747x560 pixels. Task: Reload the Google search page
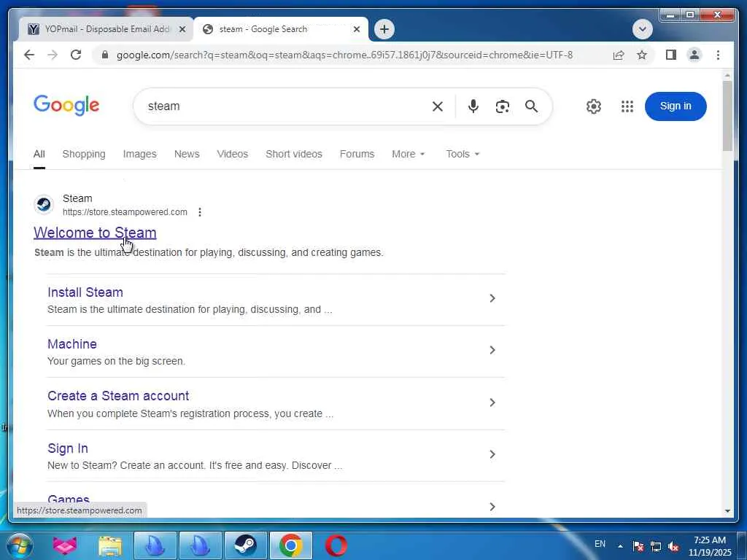click(x=76, y=55)
